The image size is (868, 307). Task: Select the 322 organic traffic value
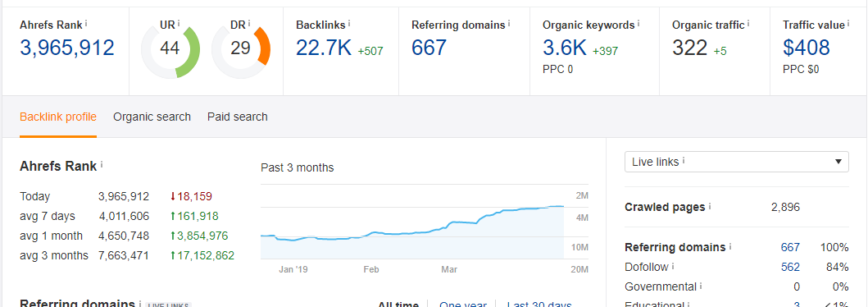tap(690, 48)
